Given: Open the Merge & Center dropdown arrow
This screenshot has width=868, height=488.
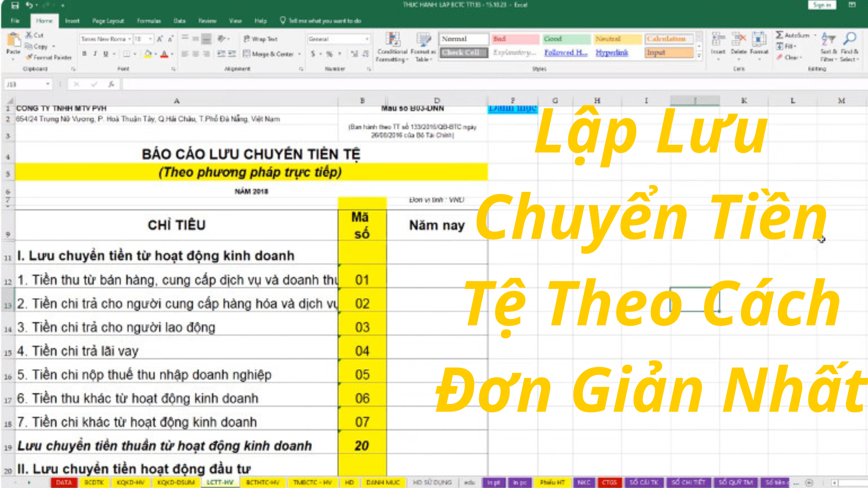Looking at the screenshot, I should 299,54.
